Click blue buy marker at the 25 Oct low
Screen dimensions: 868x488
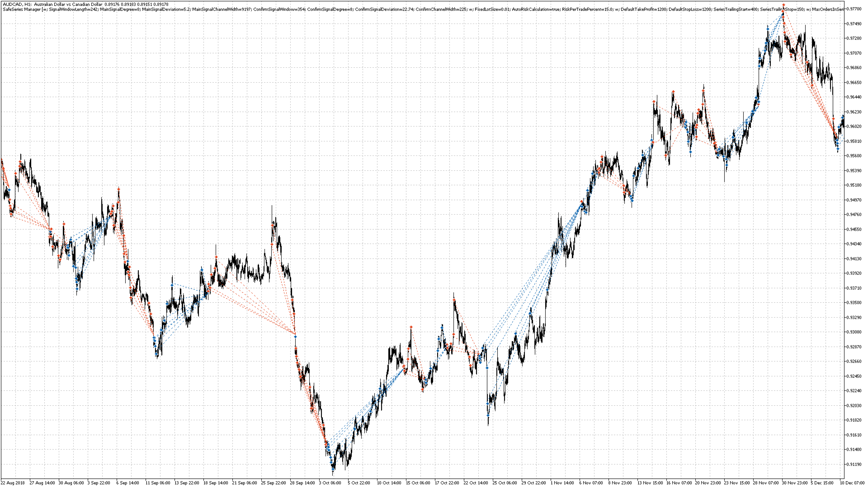(488, 414)
